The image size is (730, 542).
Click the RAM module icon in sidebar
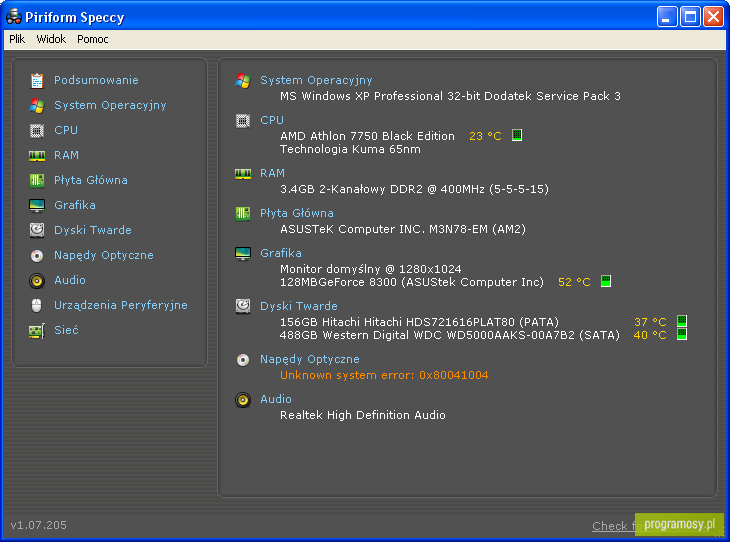tap(37, 156)
